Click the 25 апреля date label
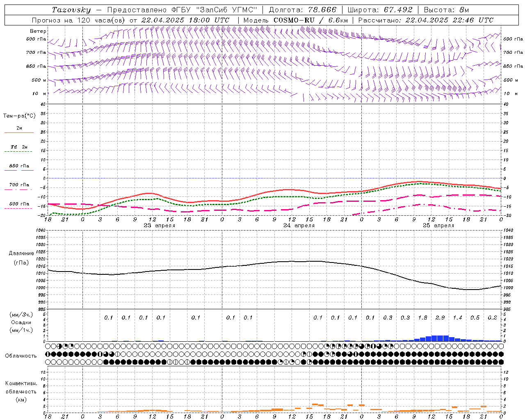 438,226
